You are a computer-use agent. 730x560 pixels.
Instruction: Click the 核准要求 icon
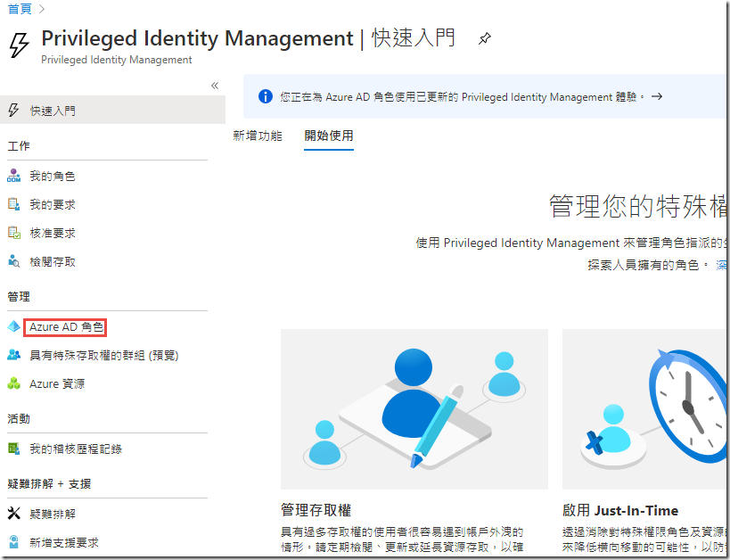(13, 234)
